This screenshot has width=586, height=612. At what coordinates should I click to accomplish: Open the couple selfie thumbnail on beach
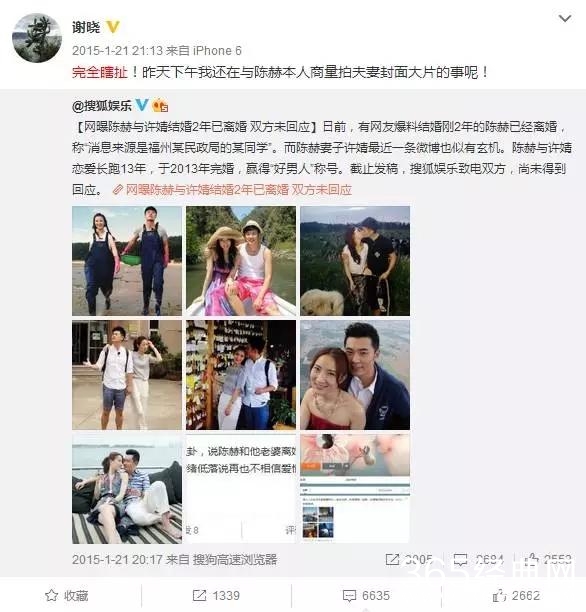click(355, 375)
